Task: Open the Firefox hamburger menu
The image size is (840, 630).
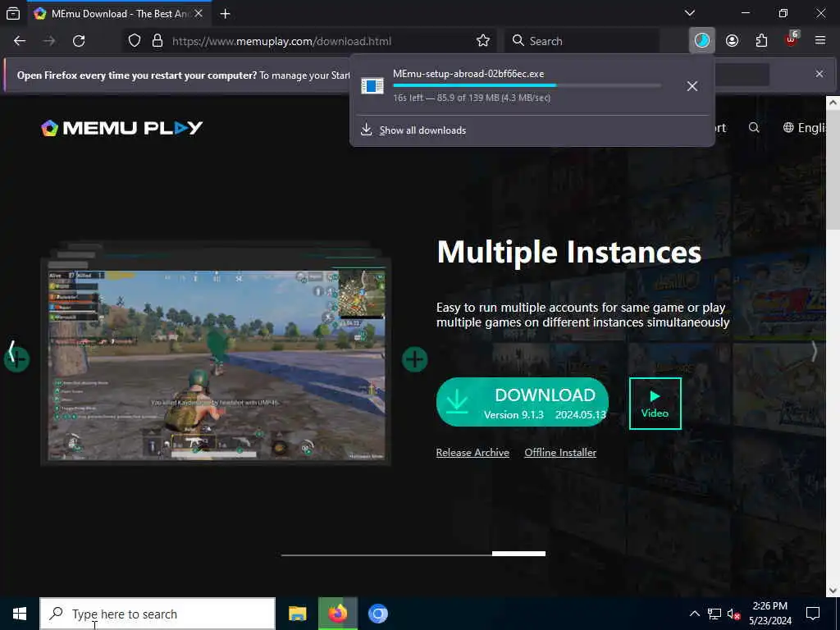Action: pyautogui.click(x=820, y=40)
